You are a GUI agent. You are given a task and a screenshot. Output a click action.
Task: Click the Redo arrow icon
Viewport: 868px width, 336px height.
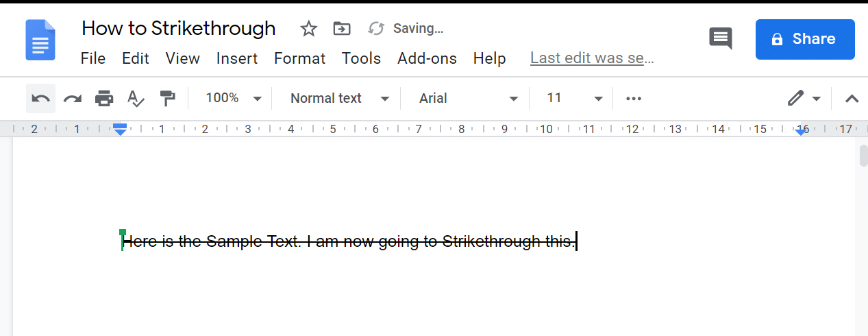73,99
